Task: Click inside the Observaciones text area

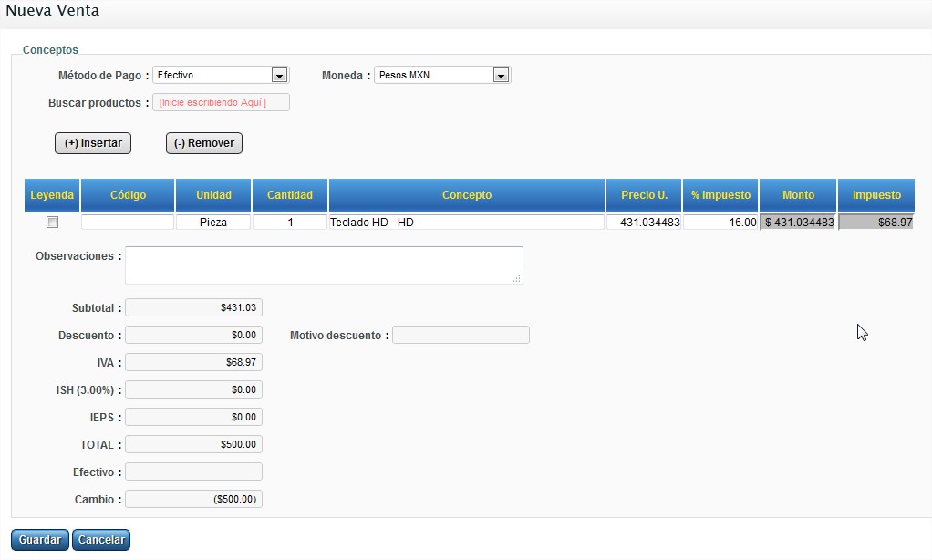Action: coord(324,265)
